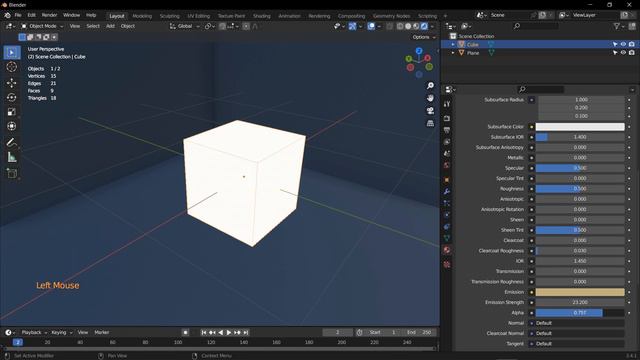The height and width of the screenshot is (360, 640).
Task: Switch to the Modeling workspace tab
Action: 142,16
